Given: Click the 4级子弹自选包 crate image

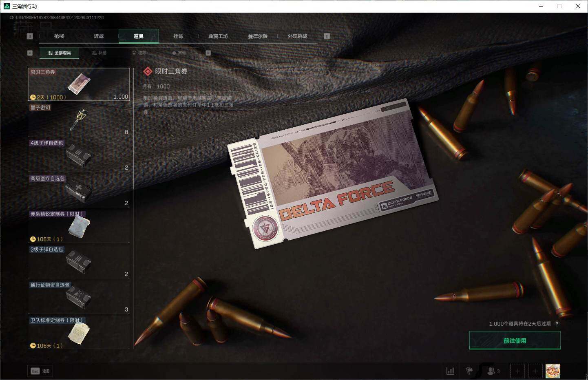Looking at the screenshot, I should point(79,157).
